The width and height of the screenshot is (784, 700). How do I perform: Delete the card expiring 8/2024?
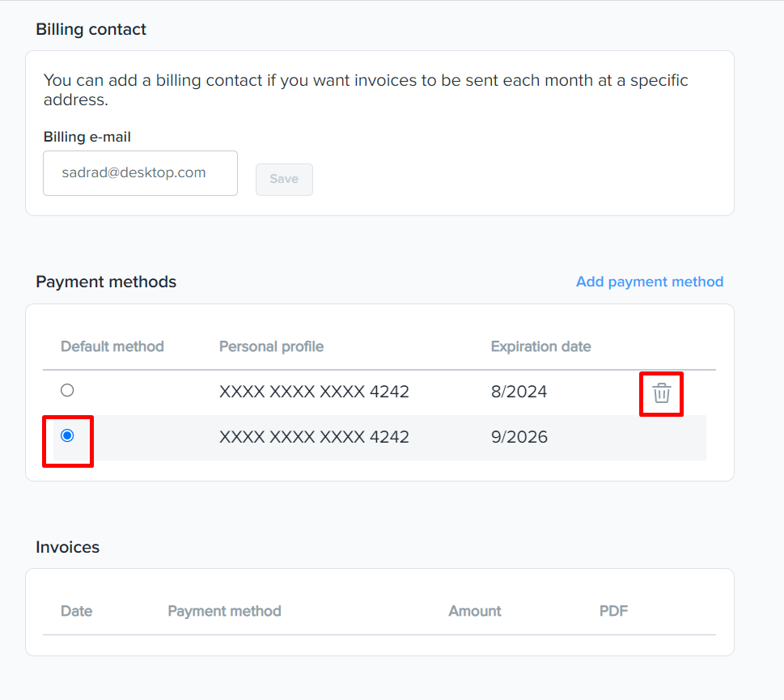662,393
